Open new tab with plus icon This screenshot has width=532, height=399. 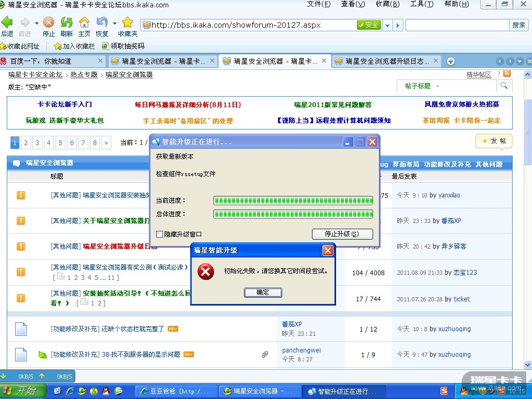tap(450, 61)
